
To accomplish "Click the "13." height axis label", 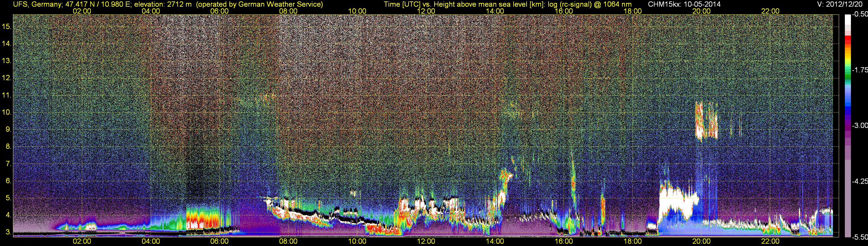I will click(6, 61).
